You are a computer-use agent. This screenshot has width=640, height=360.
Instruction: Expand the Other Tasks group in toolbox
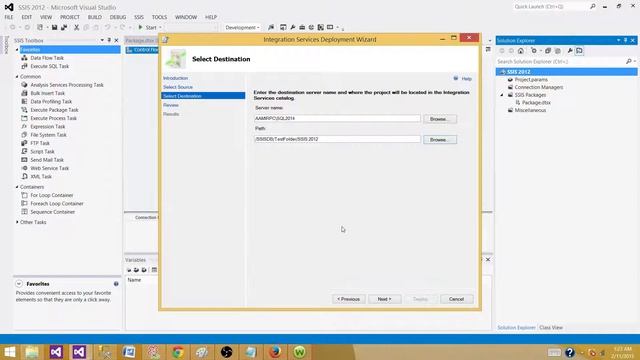[17, 222]
